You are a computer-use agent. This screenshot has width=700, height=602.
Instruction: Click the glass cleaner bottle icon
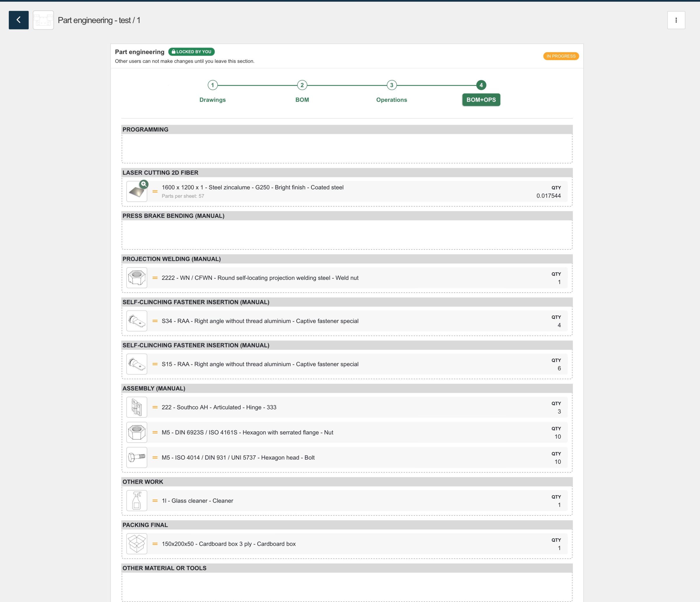(136, 500)
